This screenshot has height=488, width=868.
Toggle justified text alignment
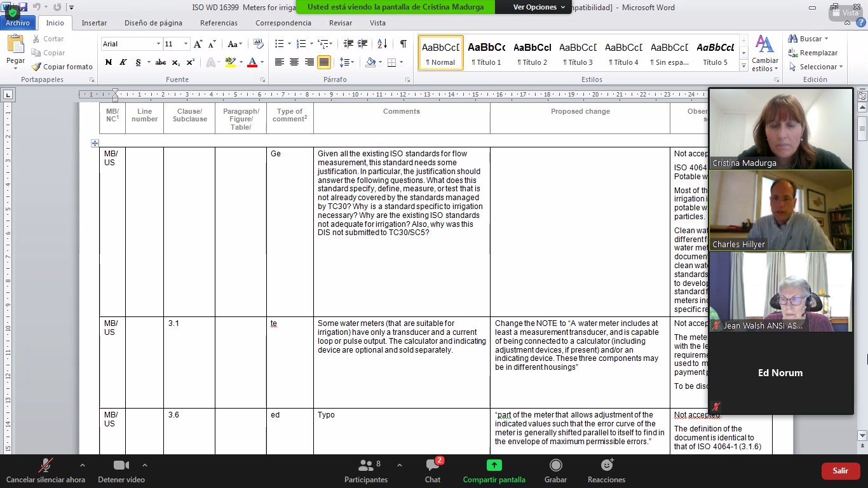pos(324,62)
